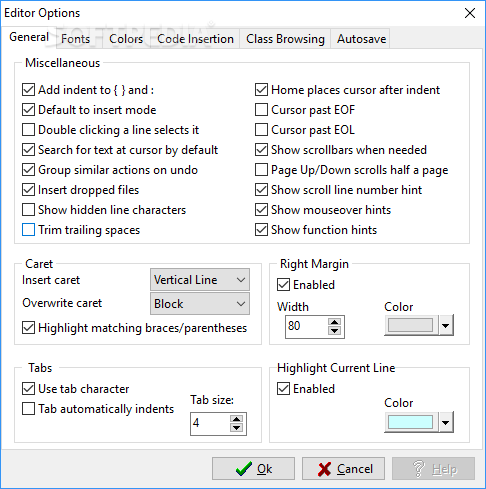Screen dimensions: 486x489
Task: Decrease Tab size with down arrow
Action: point(236,428)
